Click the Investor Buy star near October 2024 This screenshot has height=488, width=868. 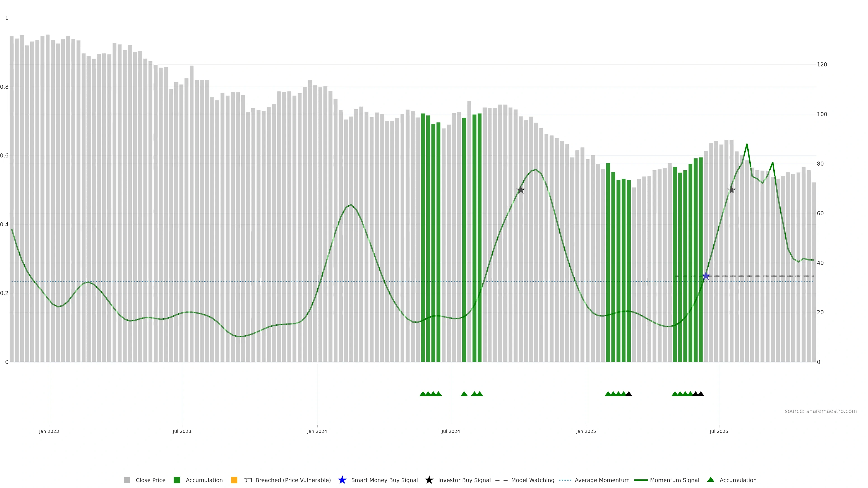click(x=521, y=190)
